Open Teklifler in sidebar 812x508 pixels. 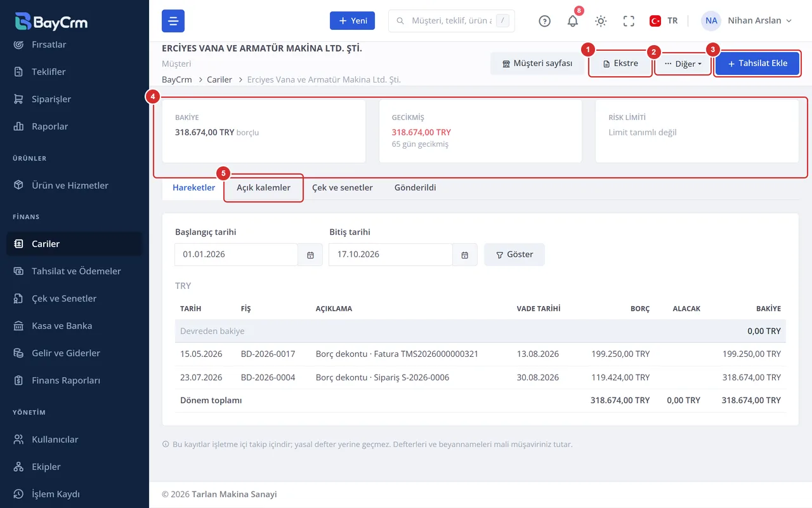[74, 72]
